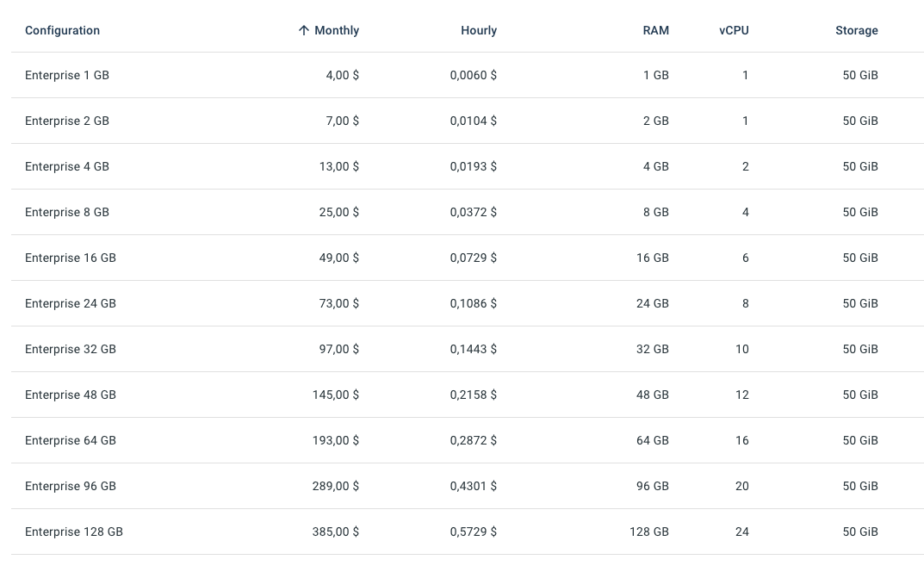Sort by the Configuration column header
The image size is (924, 572).
click(x=63, y=31)
